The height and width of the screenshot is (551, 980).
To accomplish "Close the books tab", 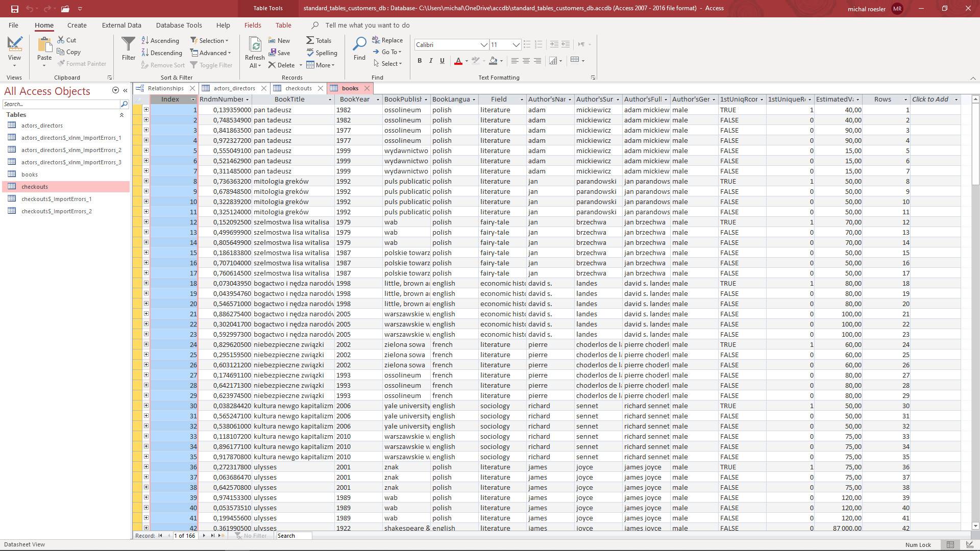I will click(x=367, y=88).
